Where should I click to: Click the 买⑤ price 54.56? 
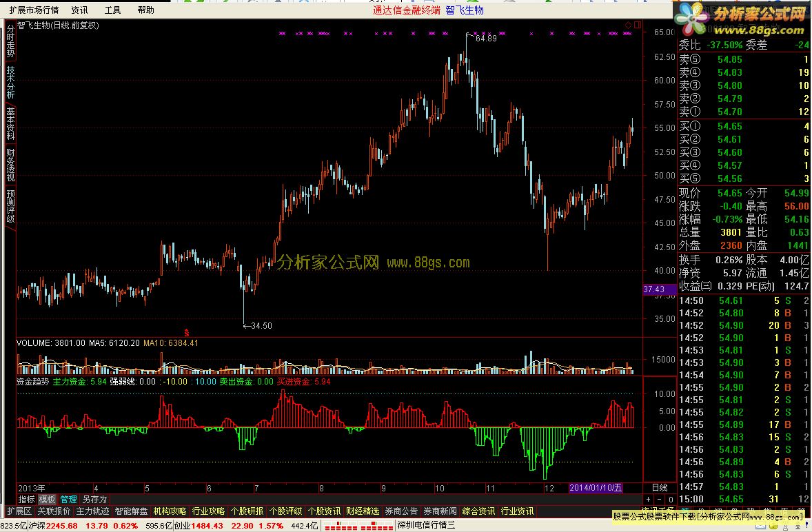point(730,178)
